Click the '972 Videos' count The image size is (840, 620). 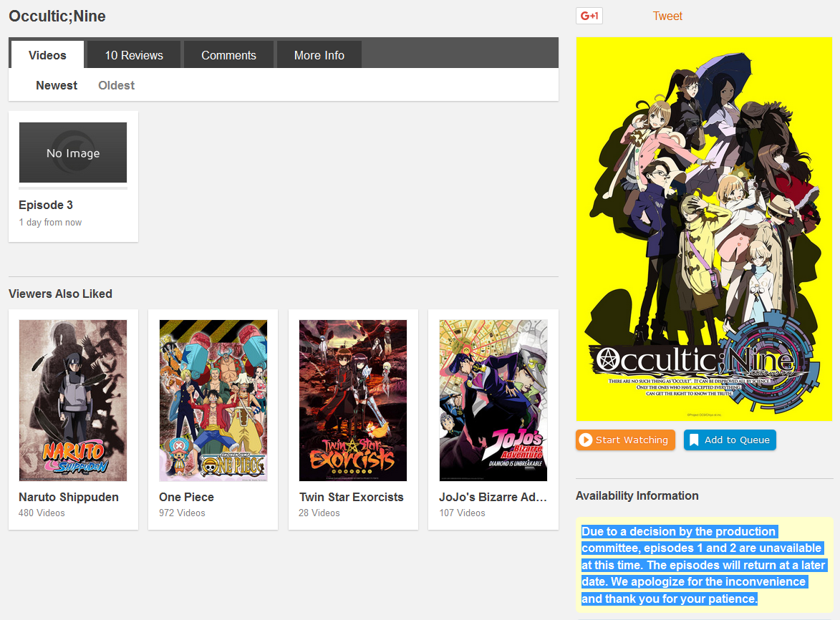(x=182, y=513)
